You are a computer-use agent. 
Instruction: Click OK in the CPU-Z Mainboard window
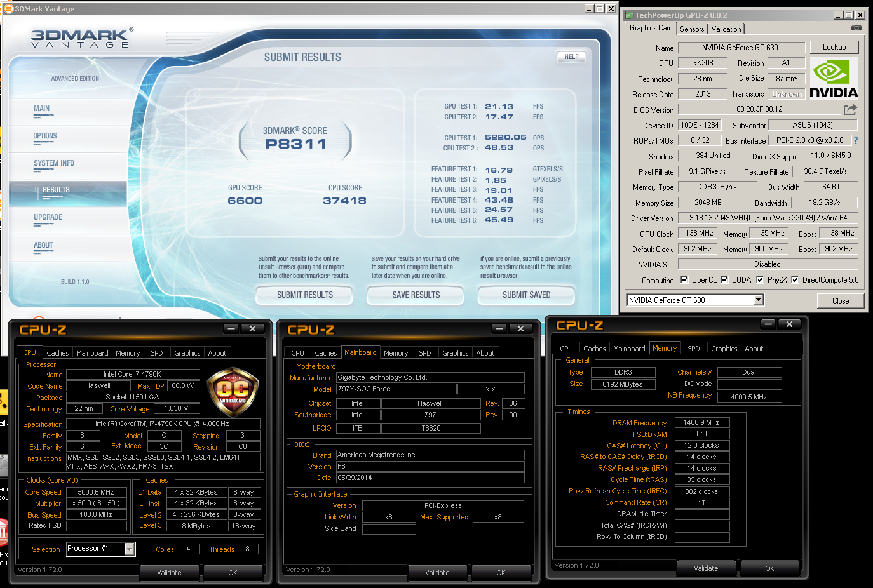click(x=501, y=573)
